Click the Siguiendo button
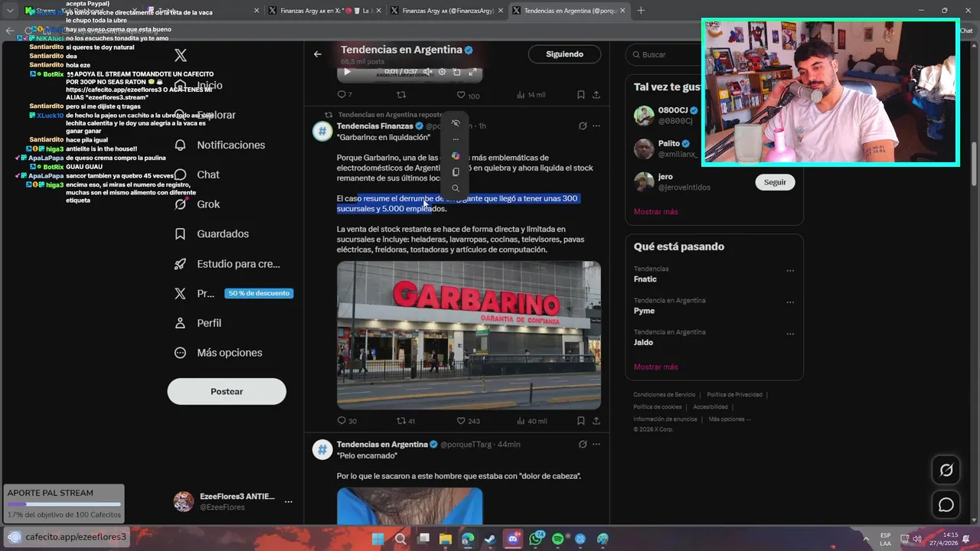980x551 pixels. 564,54
